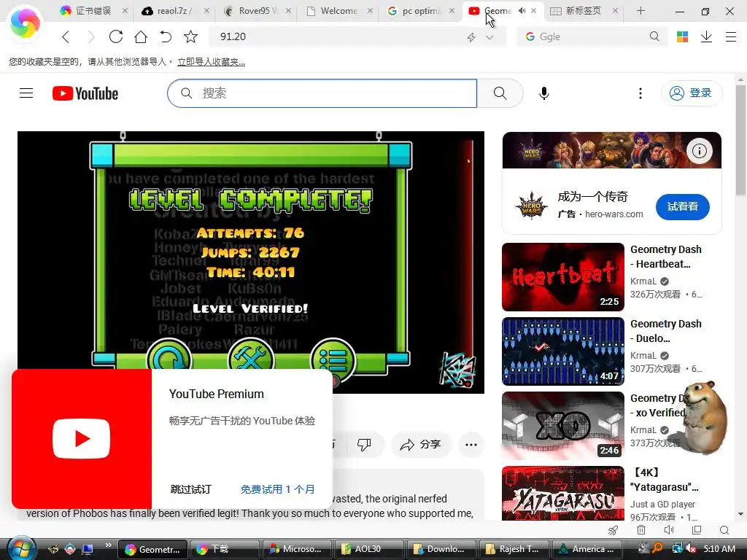This screenshot has height=560, width=747.
Task: Click the trash icon in browser status bar
Action: point(641,530)
